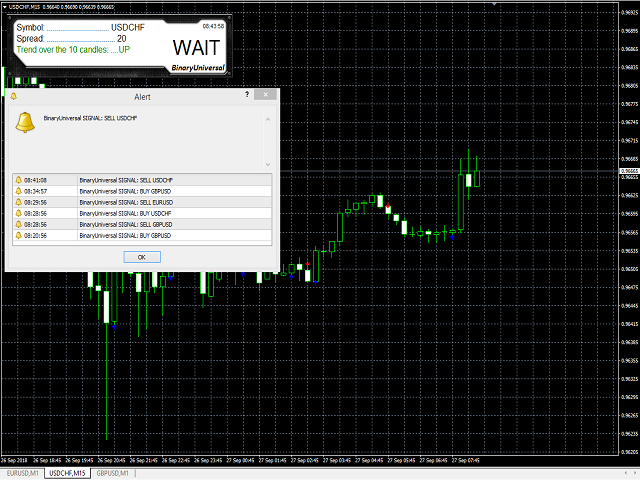Click bell icon of 08:20:56 BUY GBPUSD row
The width and height of the screenshot is (640, 480).
(x=18, y=235)
